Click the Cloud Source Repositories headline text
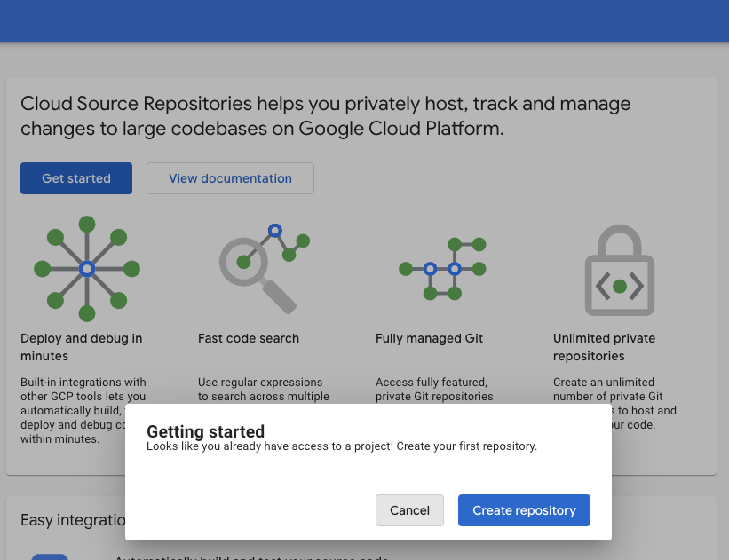Viewport: 729px width, 560px height. pos(326,116)
